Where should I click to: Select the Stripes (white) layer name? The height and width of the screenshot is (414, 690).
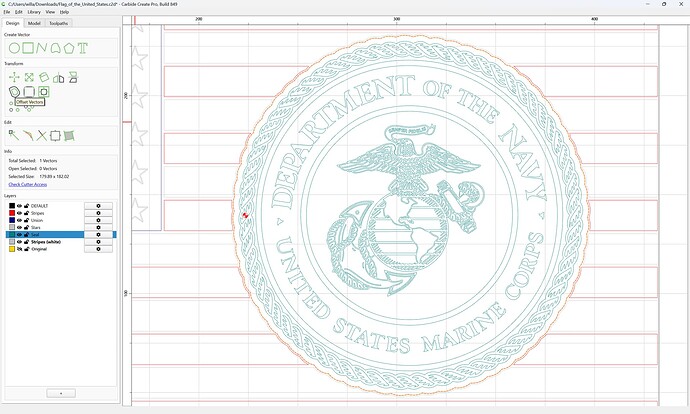[x=46, y=242]
